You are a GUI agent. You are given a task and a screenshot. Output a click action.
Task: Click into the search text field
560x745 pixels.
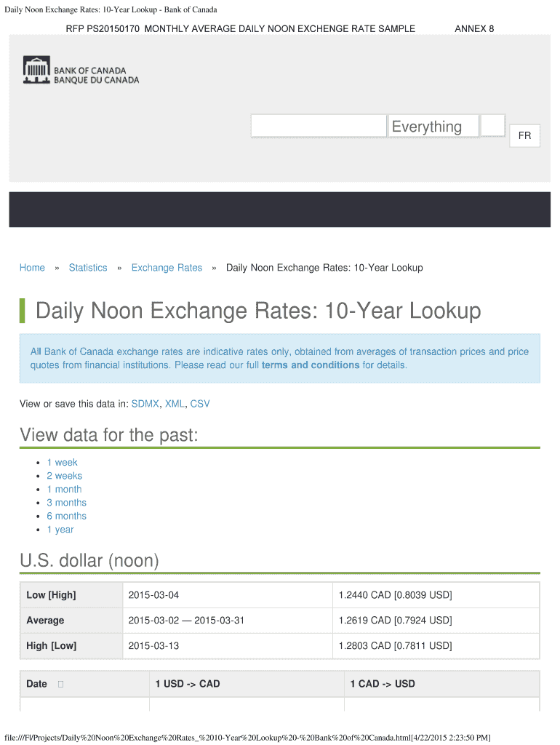pyautogui.click(x=318, y=127)
